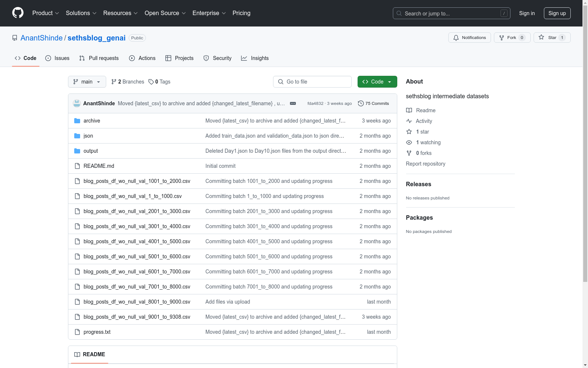This screenshot has width=588, height=368.
Task: Switch to the Projects tab
Action: click(179, 58)
